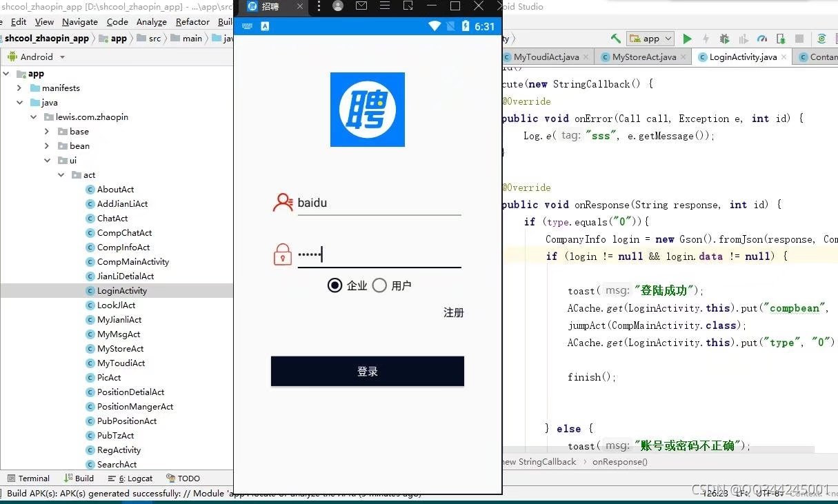Click the Gradle sync icon
Screen dimensions: 838x504
(x=821, y=39)
